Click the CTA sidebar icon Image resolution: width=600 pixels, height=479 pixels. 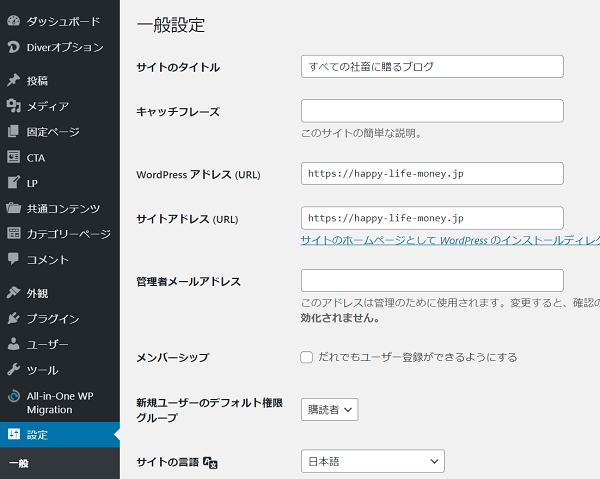coord(13,157)
